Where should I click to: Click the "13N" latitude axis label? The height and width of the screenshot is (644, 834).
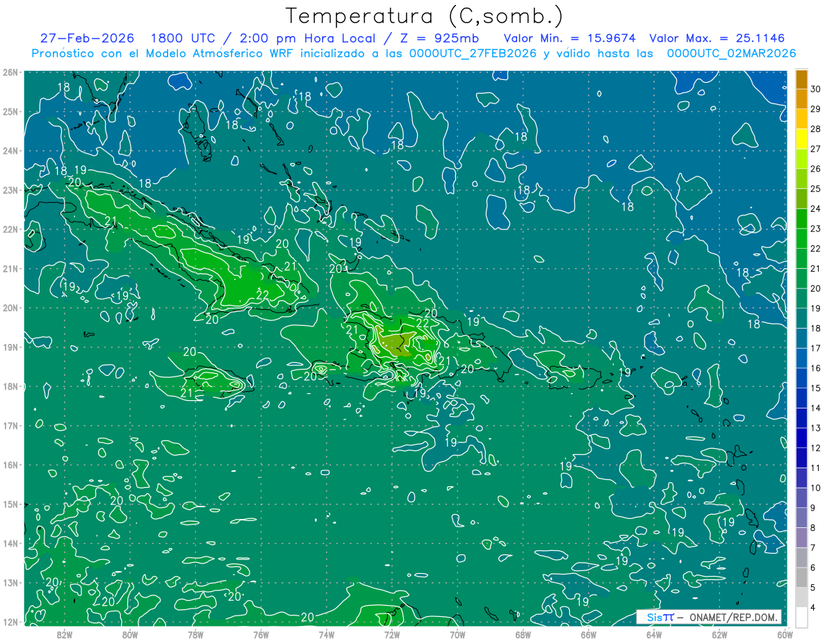tap(10, 582)
